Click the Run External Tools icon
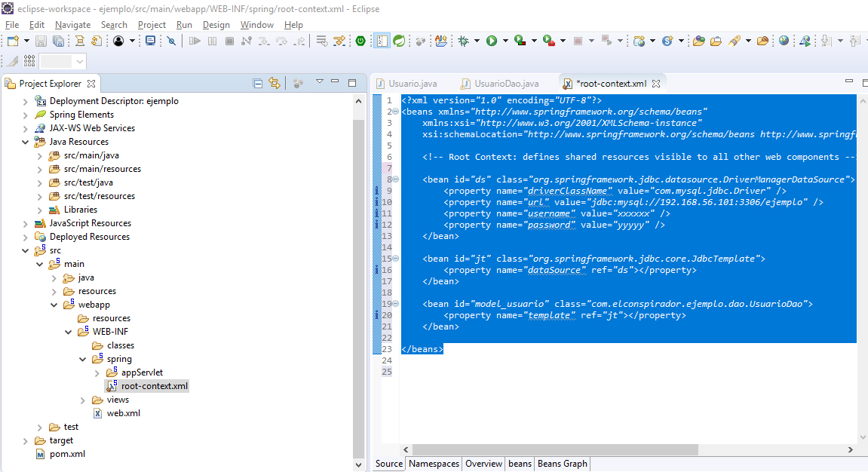868x472 pixels. pyautogui.click(x=548, y=41)
